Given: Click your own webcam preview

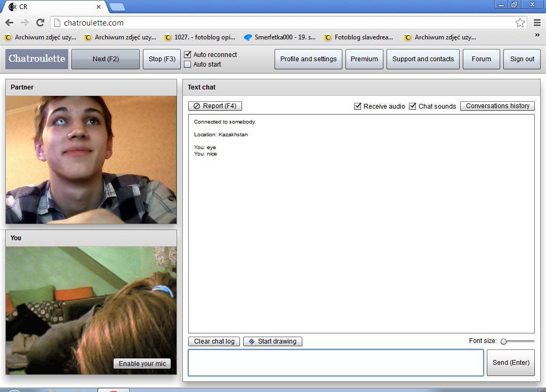Looking at the screenshot, I should [x=91, y=311].
